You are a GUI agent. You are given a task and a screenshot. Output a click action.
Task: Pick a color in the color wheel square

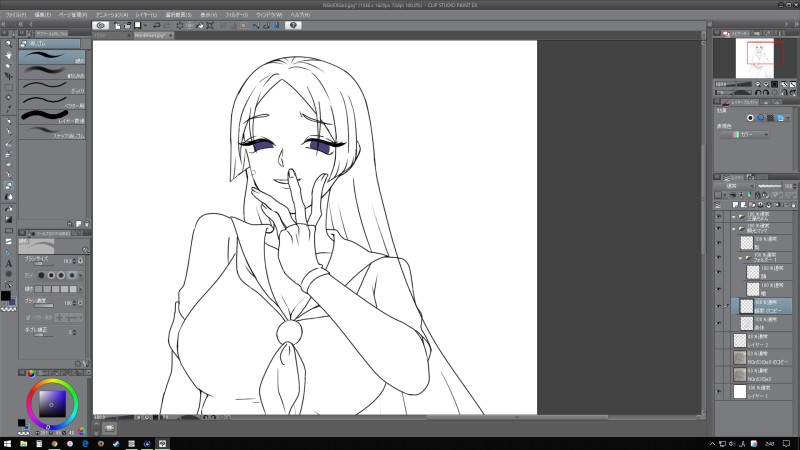click(53, 405)
